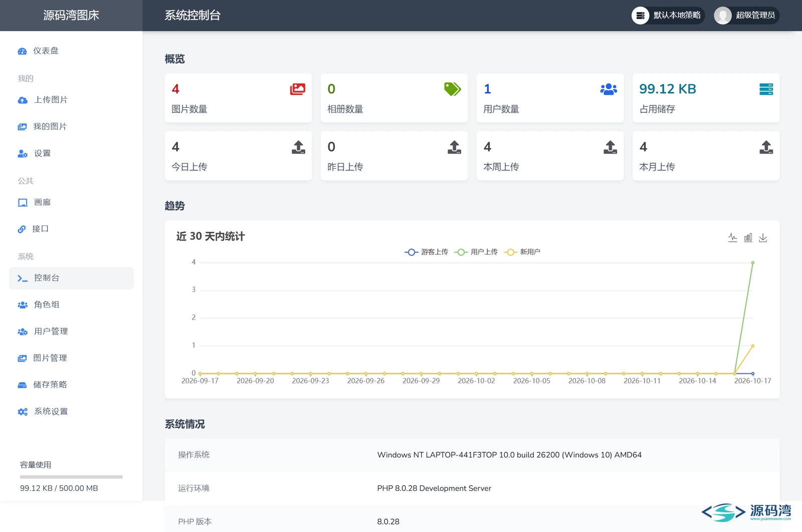
Task: Click the storage icon in 默认本地策略 button
Action: 640,16
